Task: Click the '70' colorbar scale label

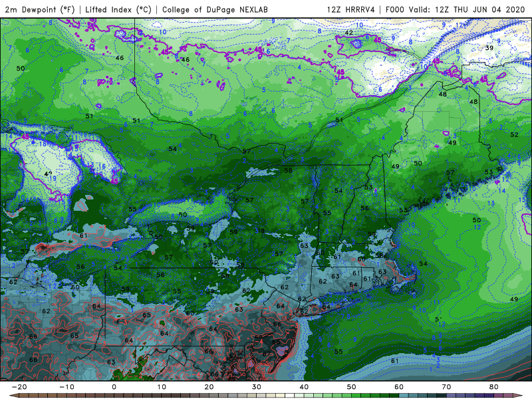Action: [x=446, y=387]
